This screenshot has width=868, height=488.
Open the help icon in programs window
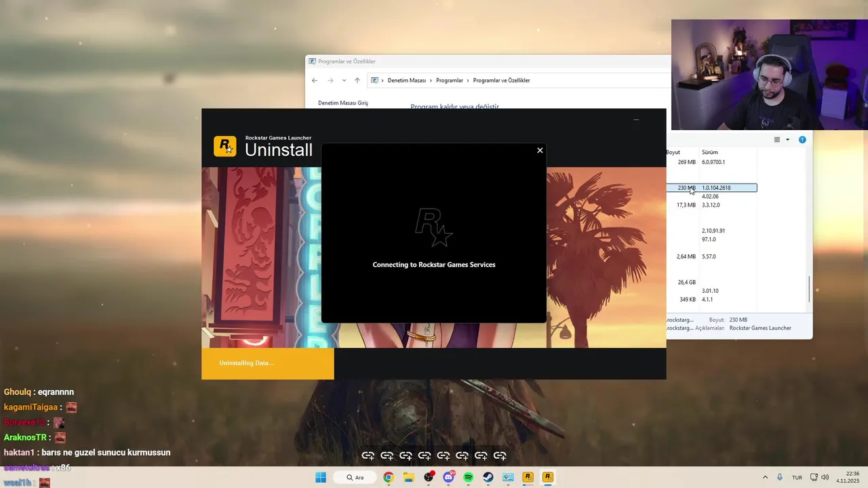[802, 140]
